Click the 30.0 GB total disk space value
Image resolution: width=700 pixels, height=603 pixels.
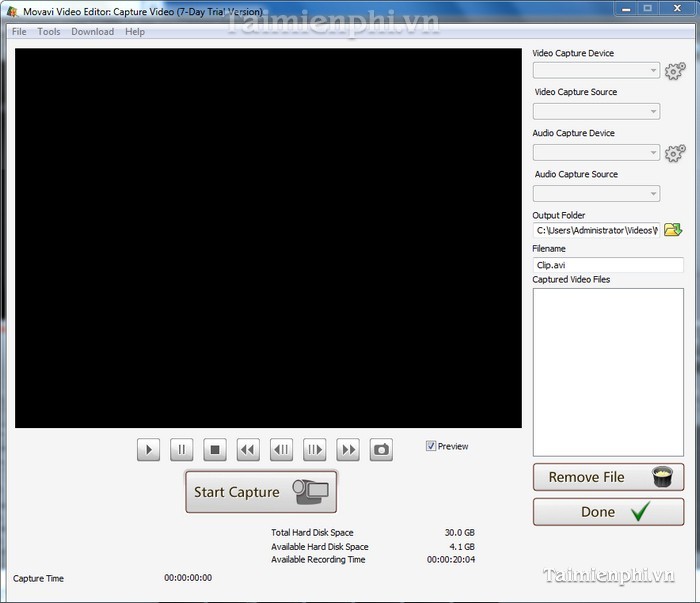pyautogui.click(x=459, y=532)
